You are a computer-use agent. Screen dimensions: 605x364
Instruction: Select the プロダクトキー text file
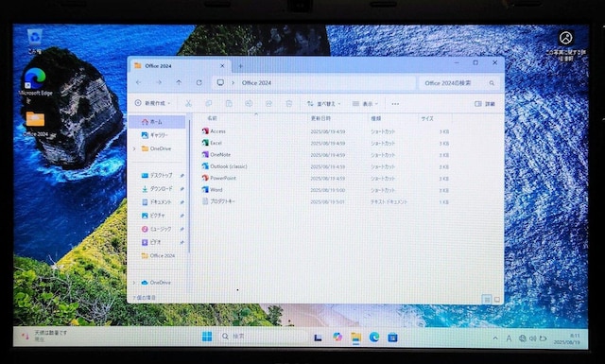218,201
